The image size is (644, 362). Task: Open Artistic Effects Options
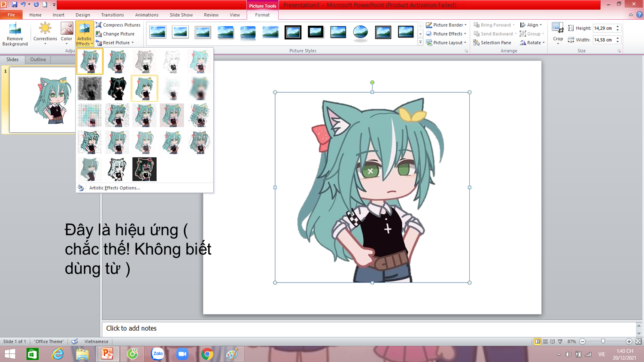click(x=114, y=188)
